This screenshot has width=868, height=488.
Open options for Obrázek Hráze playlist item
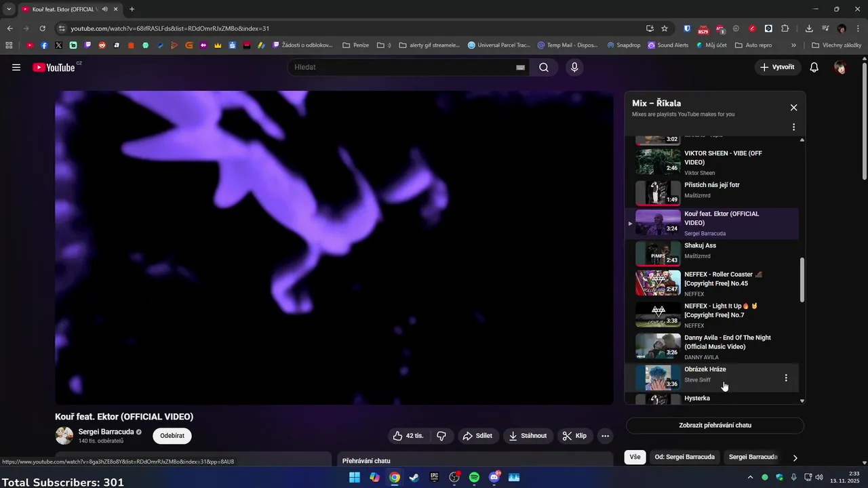(x=786, y=378)
